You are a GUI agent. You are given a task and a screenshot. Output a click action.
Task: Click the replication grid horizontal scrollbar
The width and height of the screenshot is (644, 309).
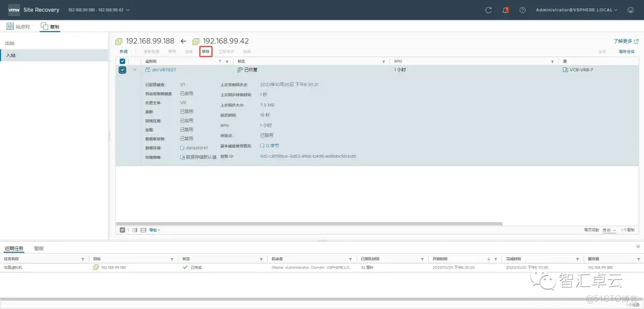point(309,223)
